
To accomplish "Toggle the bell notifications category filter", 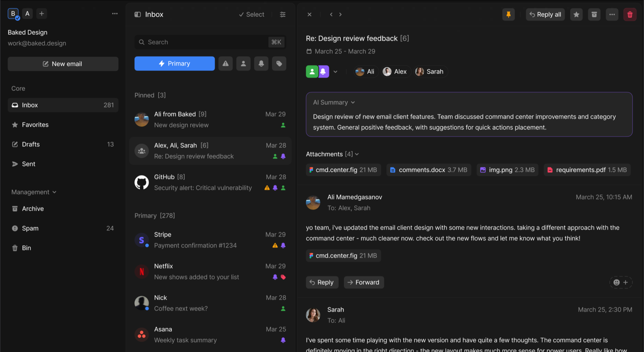I will (261, 64).
